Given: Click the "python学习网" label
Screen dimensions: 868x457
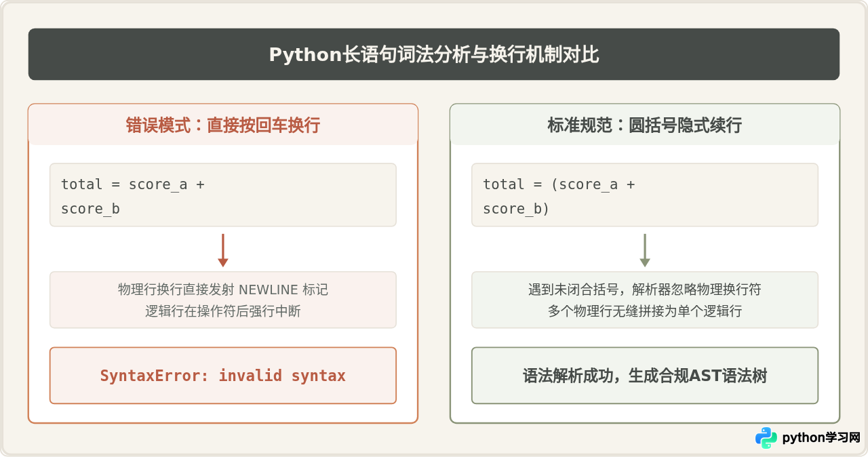Looking at the screenshot, I should [x=821, y=438].
